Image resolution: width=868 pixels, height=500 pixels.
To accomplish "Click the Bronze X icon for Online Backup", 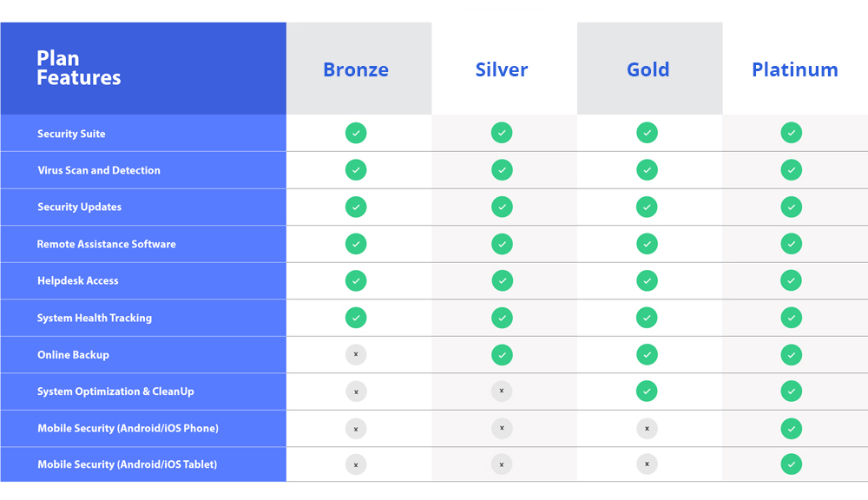I will 356,354.
